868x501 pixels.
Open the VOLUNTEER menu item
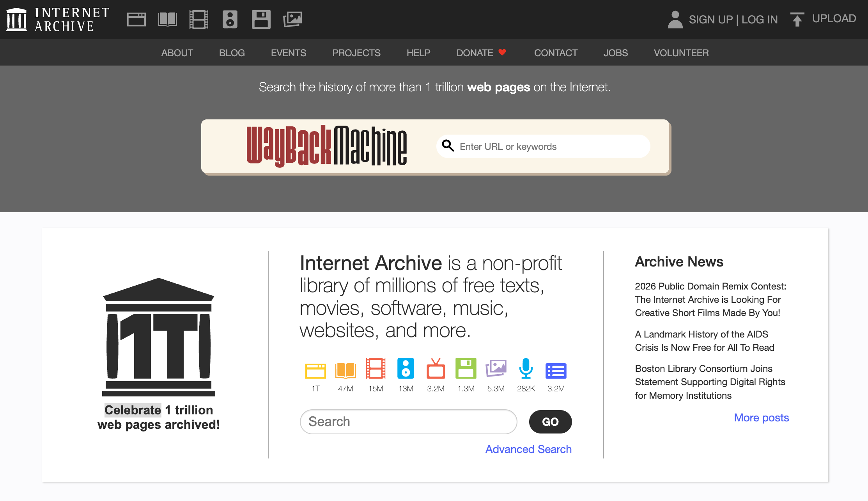(681, 53)
